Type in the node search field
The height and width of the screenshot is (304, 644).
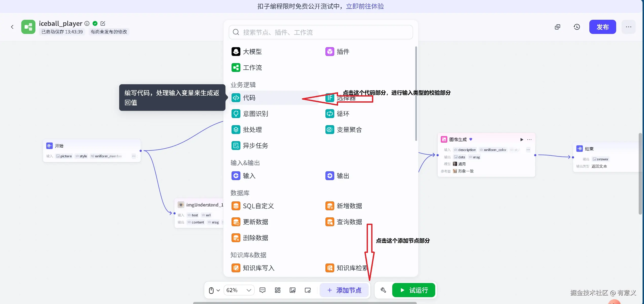[x=320, y=32]
